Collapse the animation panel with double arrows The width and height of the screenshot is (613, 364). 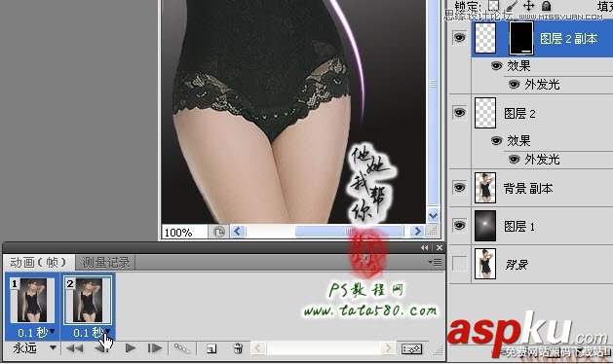[x=424, y=247]
